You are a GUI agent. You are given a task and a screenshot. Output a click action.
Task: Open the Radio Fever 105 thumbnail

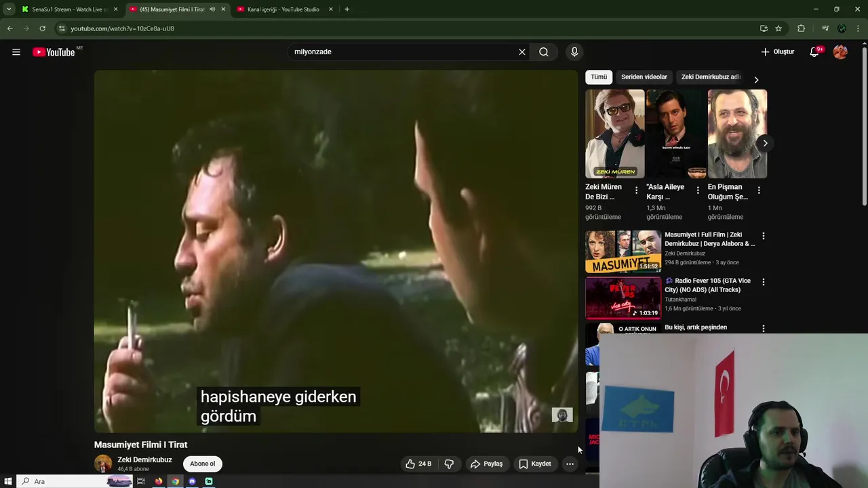point(623,298)
